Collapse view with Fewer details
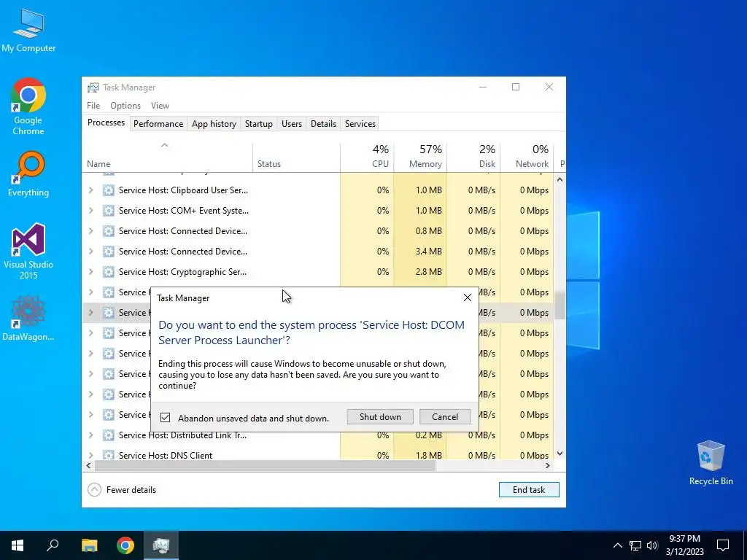The image size is (747, 560). click(x=122, y=489)
